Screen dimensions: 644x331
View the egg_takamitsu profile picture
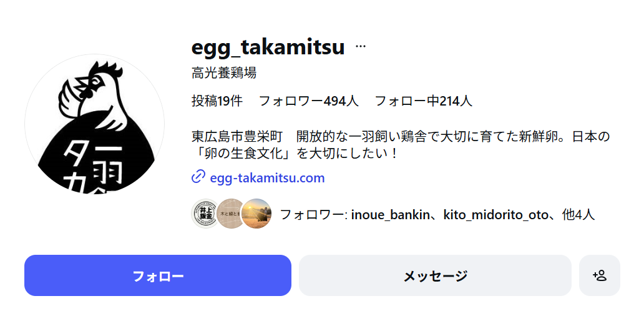point(94,124)
